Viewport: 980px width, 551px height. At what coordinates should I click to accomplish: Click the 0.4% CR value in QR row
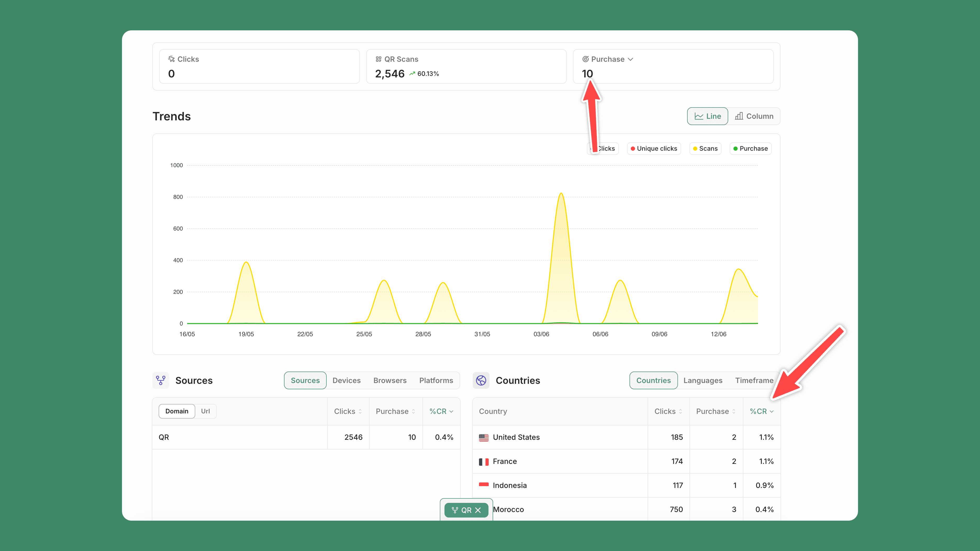click(x=444, y=437)
